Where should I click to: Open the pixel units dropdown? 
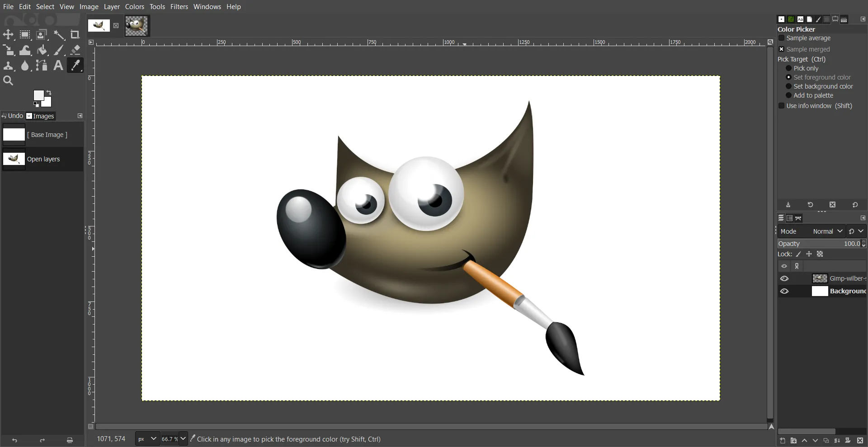pos(146,438)
